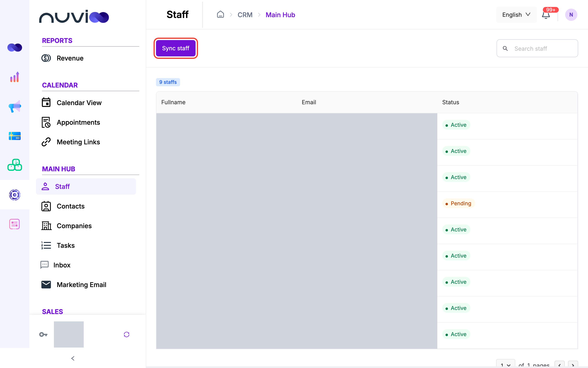Click the Status column header
Image resolution: width=588 pixels, height=368 pixels.
[450, 102]
